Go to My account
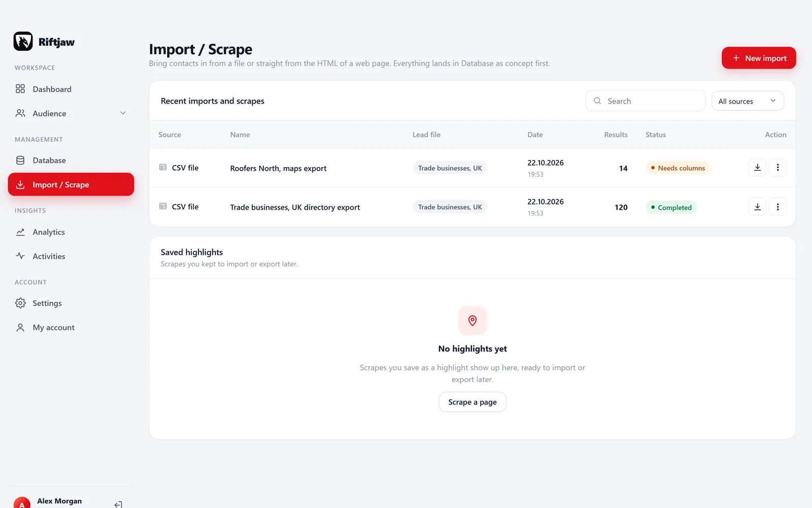 tap(71, 328)
